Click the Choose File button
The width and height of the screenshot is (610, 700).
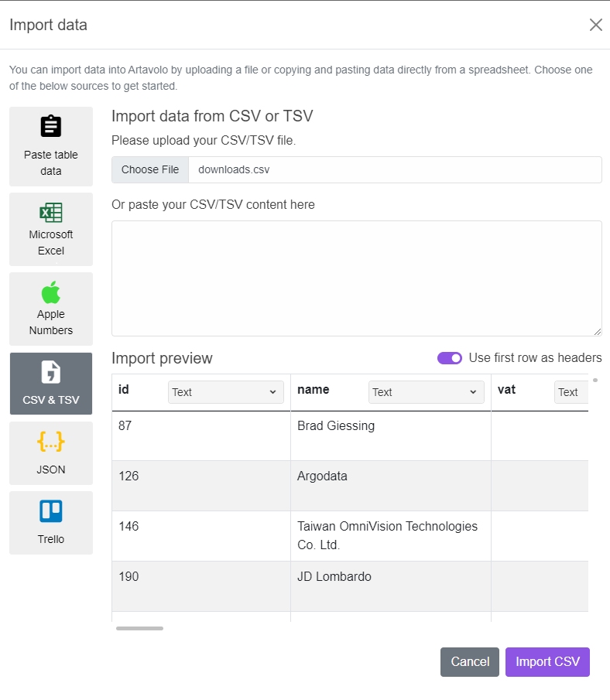point(150,169)
